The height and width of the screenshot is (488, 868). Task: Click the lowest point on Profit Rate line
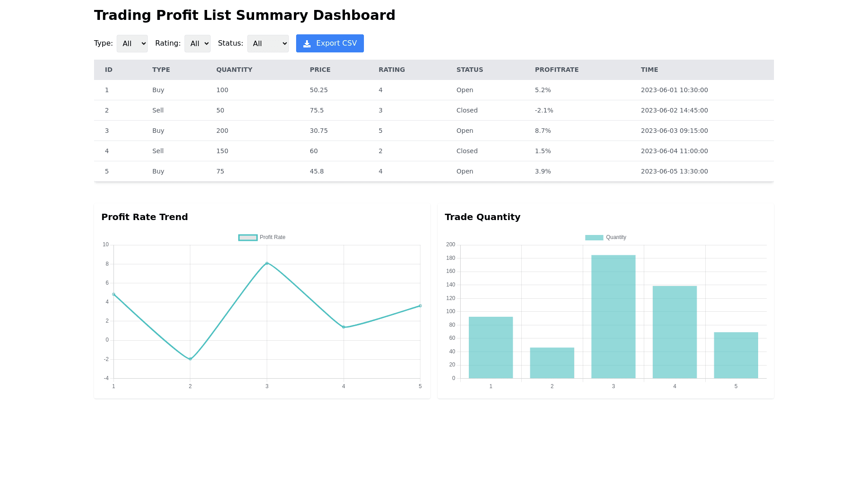190,359
